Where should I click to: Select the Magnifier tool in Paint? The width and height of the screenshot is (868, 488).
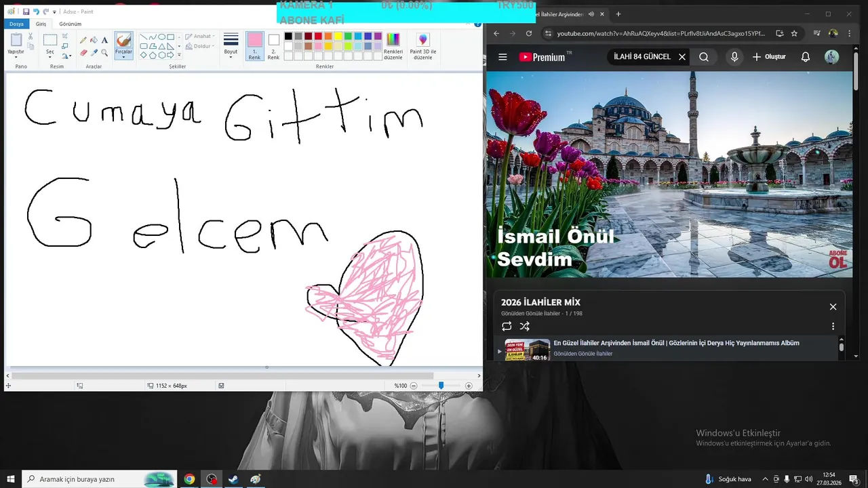104,52
